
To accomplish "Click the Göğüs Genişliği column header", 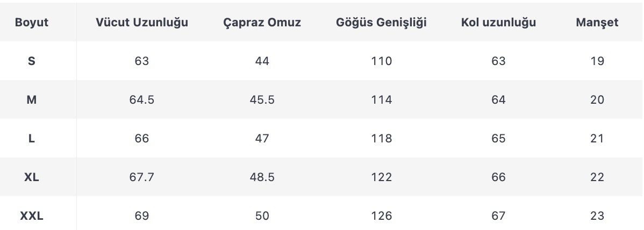I will [381, 22].
